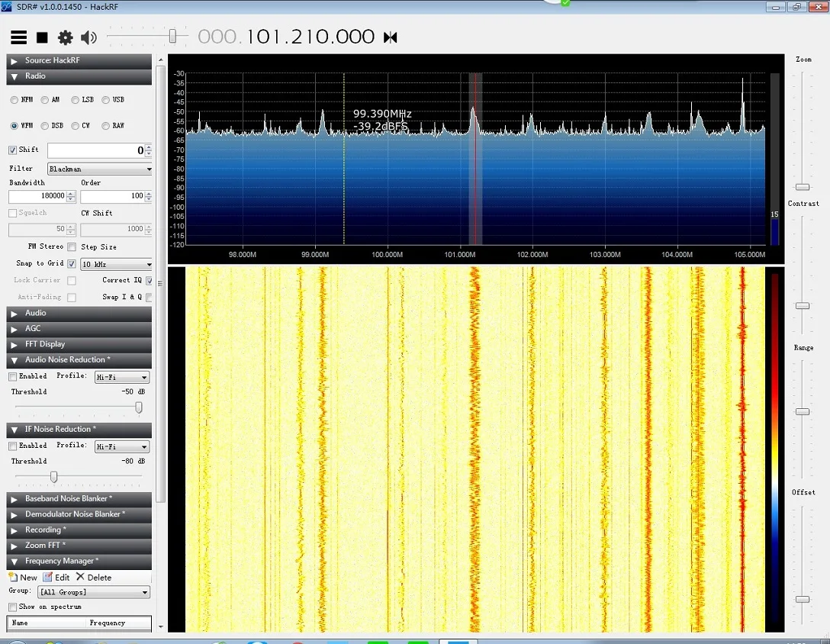Adjust Audio Noise Reduction Threshold slider
830x644 pixels.
point(139,407)
